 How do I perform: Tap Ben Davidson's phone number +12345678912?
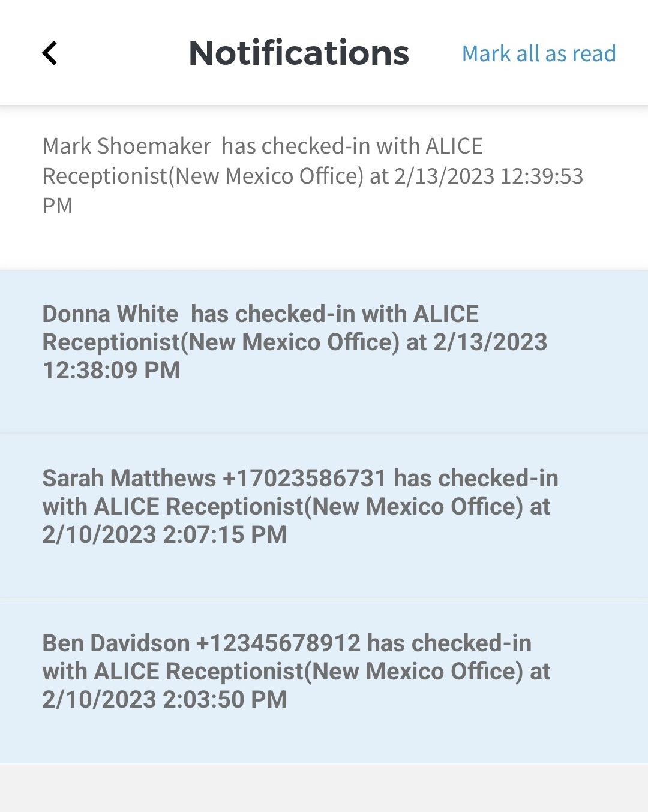click(278, 643)
